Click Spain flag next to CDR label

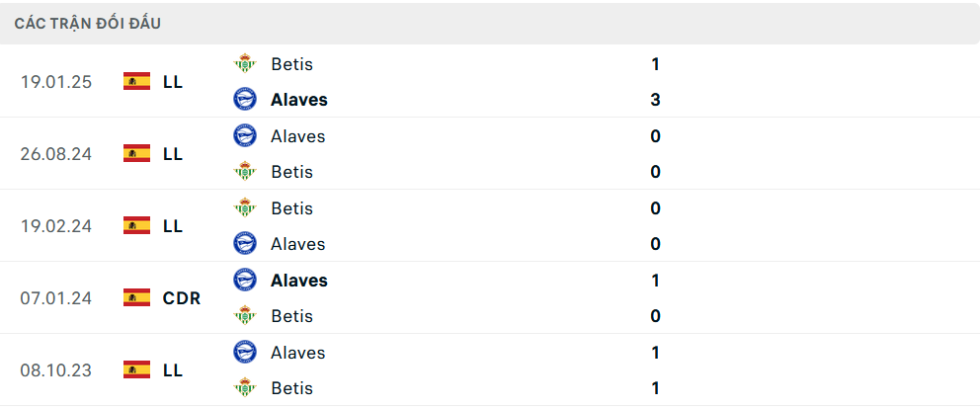click(136, 297)
